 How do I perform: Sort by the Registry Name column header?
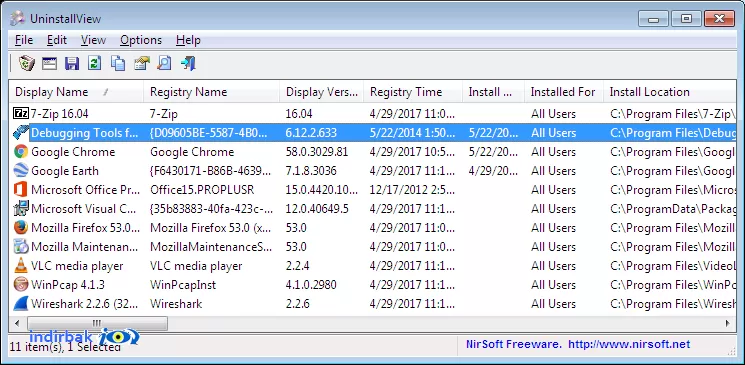coord(211,92)
